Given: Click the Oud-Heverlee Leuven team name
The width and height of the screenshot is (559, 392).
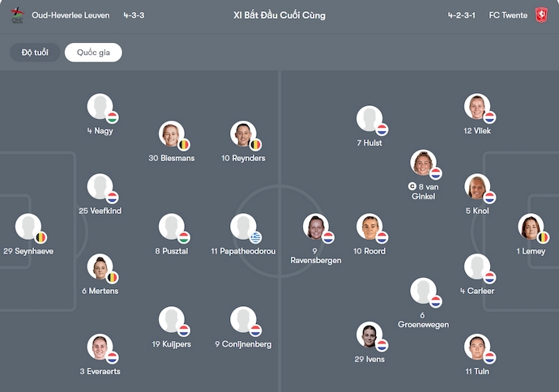Looking at the screenshot, I should coord(70,15).
